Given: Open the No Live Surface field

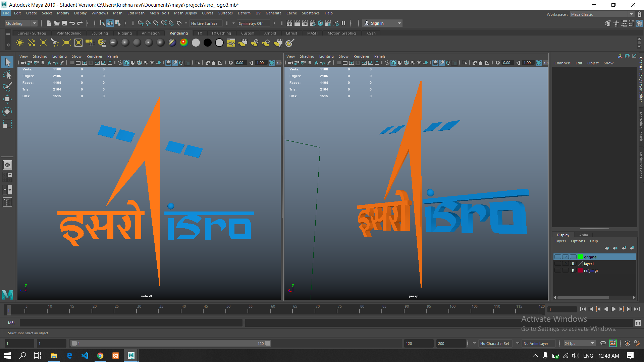Looking at the screenshot, I should [x=207, y=23].
